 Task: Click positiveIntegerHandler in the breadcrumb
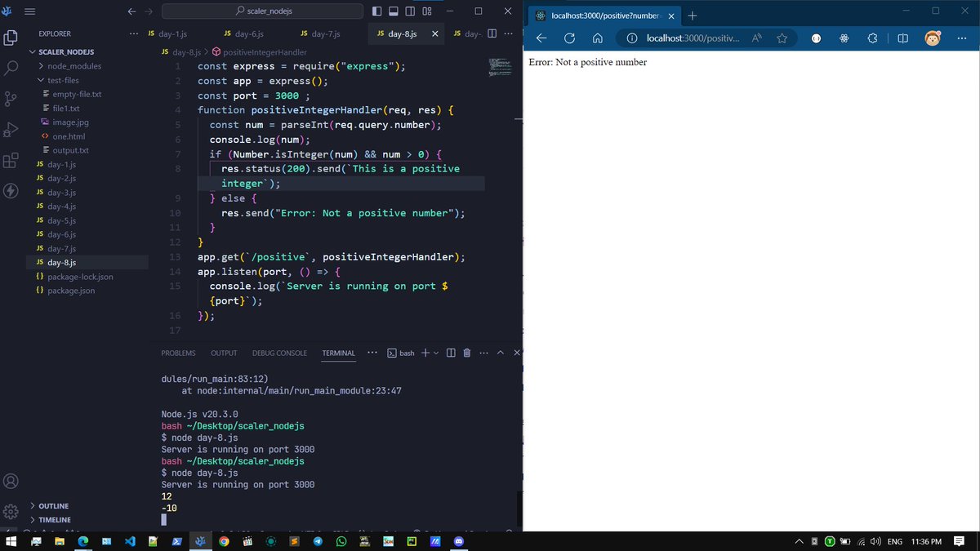point(265,52)
